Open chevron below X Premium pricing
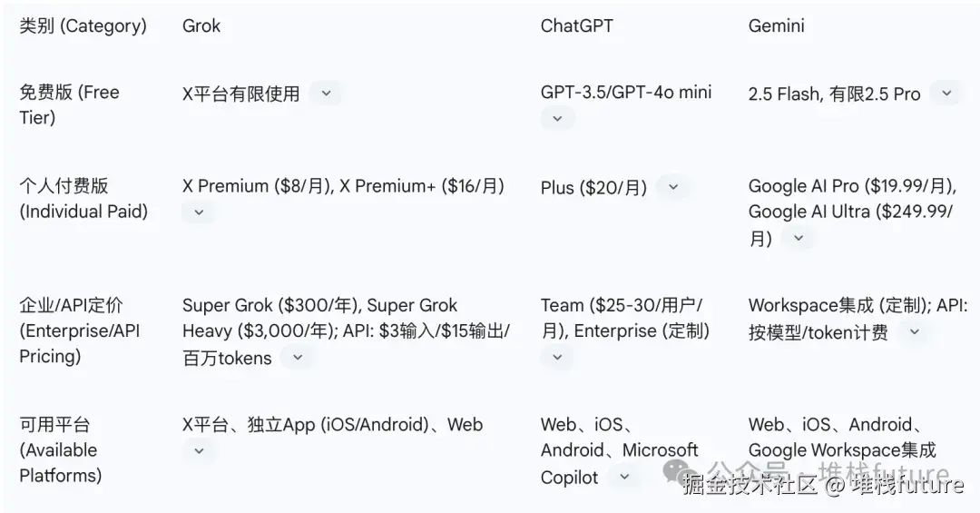This screenshot has width=980, height=513. click(x=199, y=212)
